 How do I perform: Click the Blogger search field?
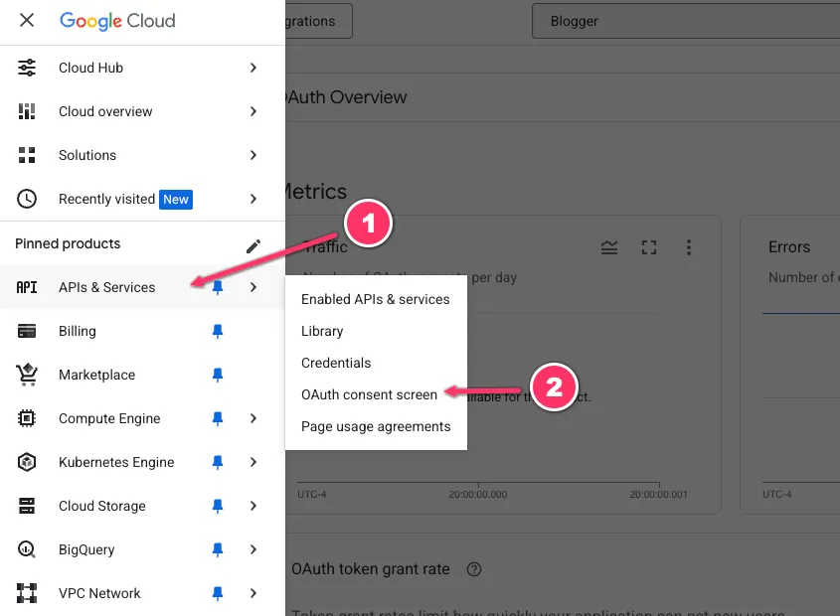pos(686,21)
